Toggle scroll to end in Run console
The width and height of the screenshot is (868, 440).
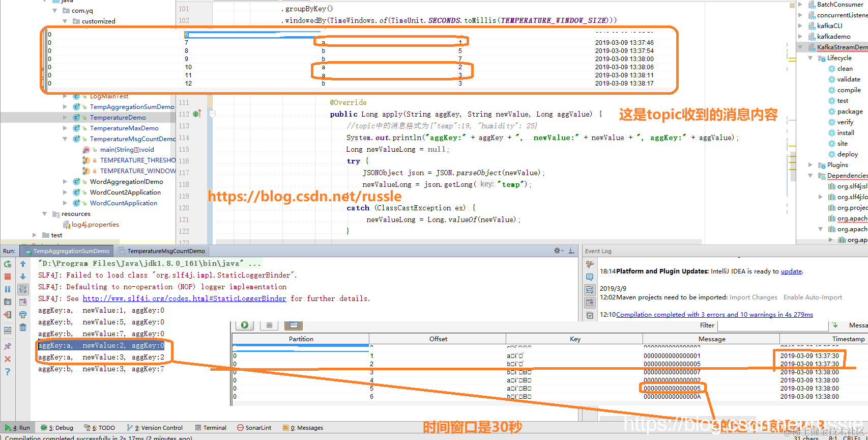[x=23, y=302]
